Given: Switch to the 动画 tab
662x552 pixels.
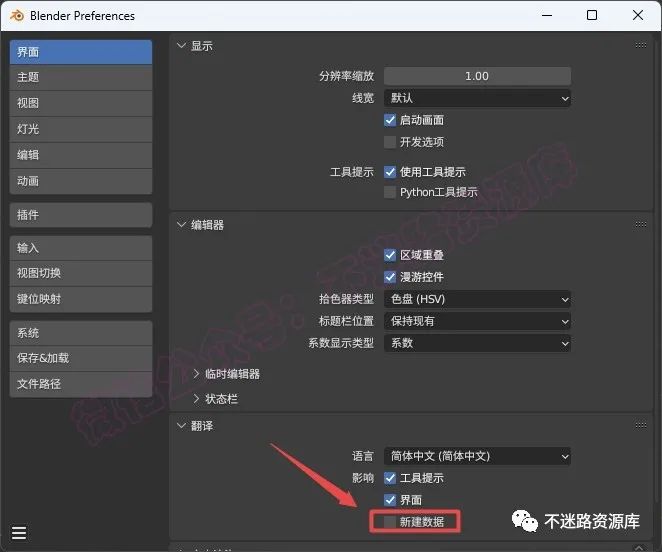Looking at the screenshot, I should click(81, 181).
